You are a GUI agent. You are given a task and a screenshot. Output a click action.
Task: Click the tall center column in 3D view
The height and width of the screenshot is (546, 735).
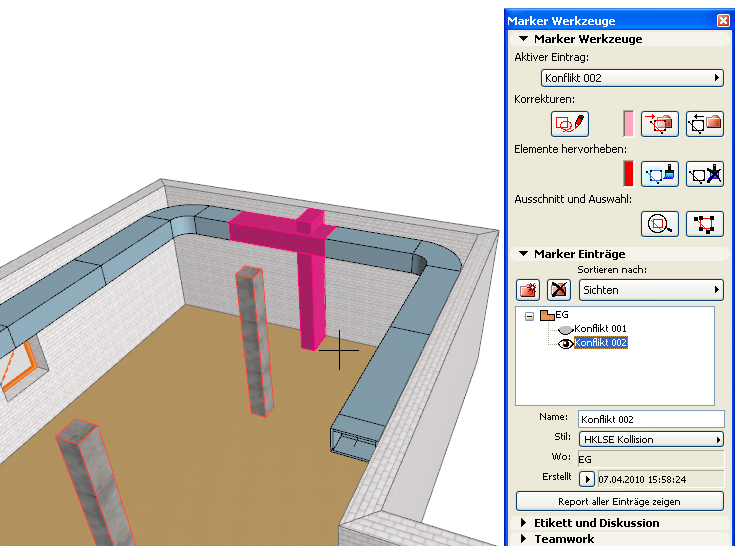[x=255, y=342]
